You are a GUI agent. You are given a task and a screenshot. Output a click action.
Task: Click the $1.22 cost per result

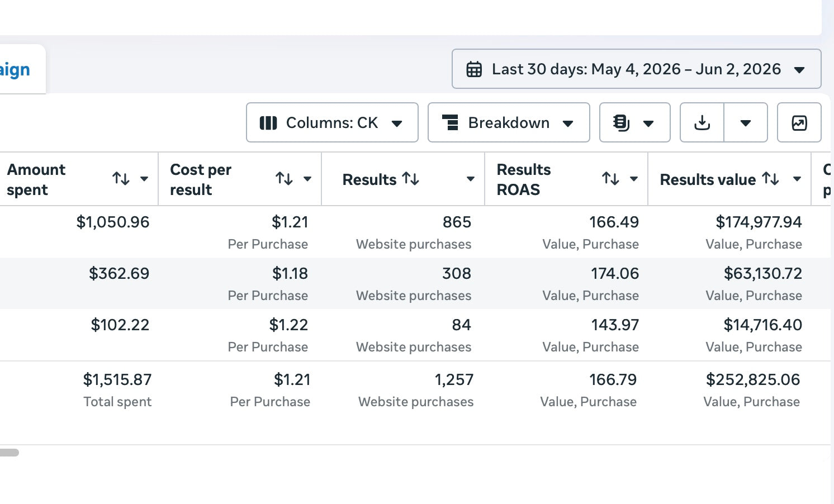tap(288, 325)
